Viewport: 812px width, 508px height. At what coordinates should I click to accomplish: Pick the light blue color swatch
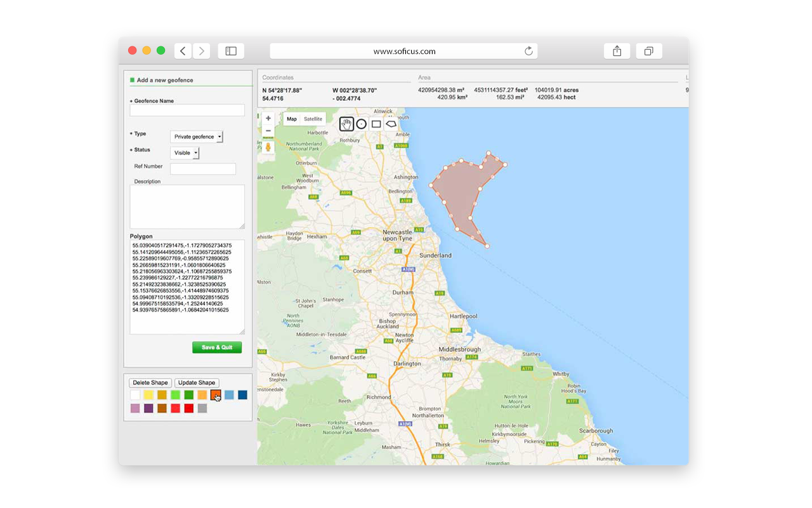coord(229,395)
